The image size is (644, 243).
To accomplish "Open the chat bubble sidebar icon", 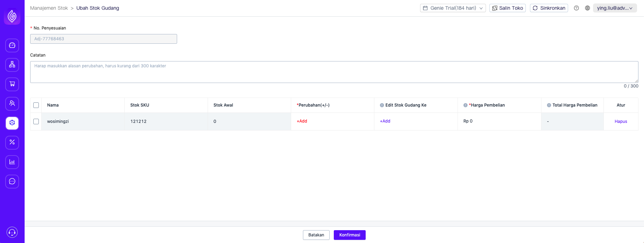I will click(12, 181).
